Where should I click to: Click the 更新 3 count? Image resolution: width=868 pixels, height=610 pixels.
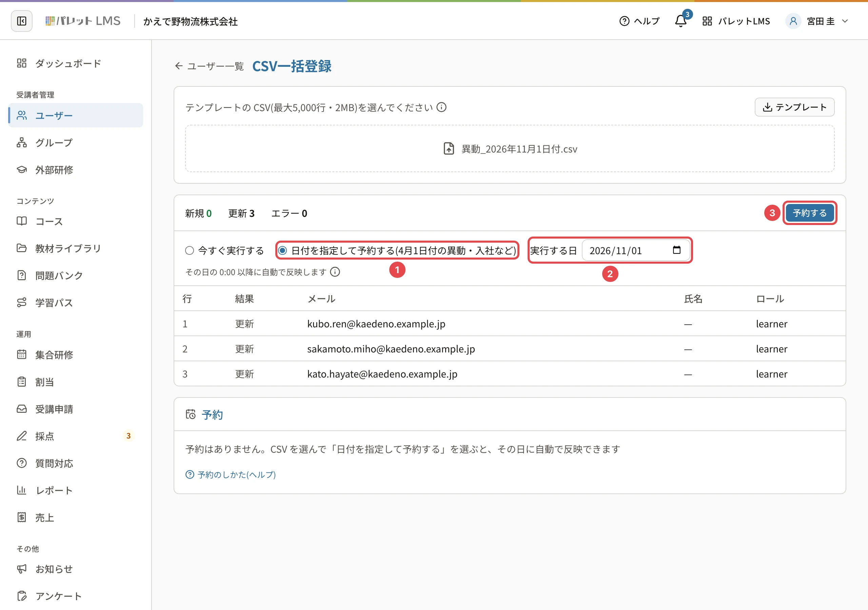point(241,213)
